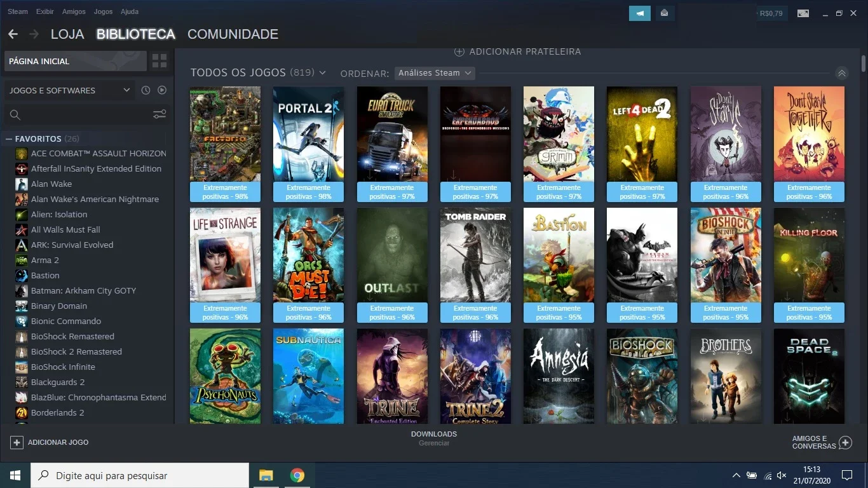The width and height of the screenshot is (868, 488).
Task: Go forward with the right arrow
Action: [34, 34]
